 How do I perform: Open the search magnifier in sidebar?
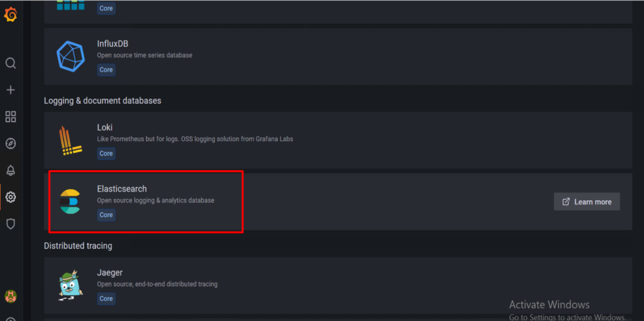tap(11, 63)
